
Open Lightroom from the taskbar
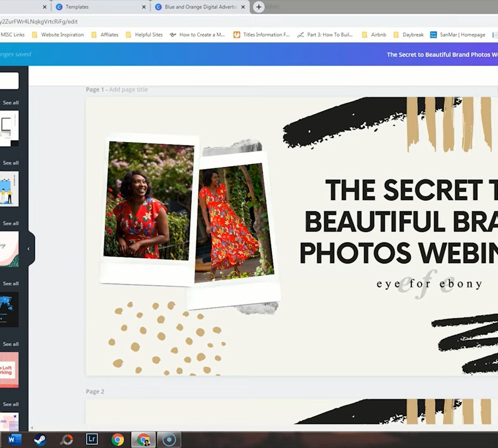pos(92,439)
